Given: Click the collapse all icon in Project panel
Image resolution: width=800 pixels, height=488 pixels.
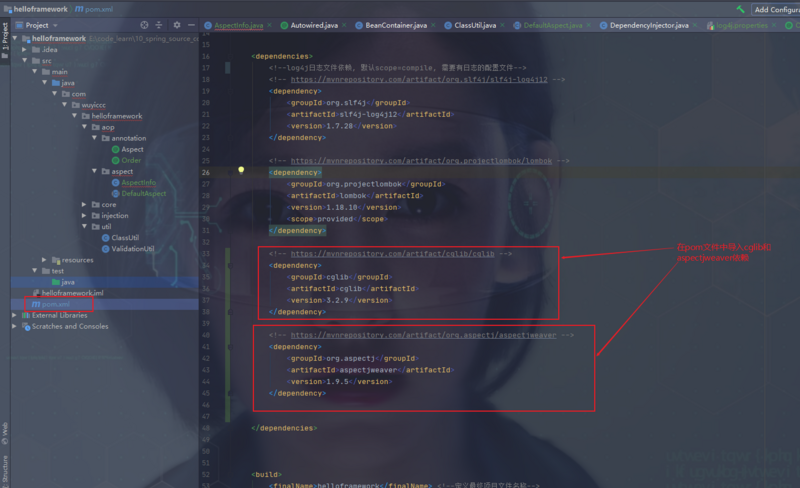Looking at the screenshot, I should (x=159, y=25).
